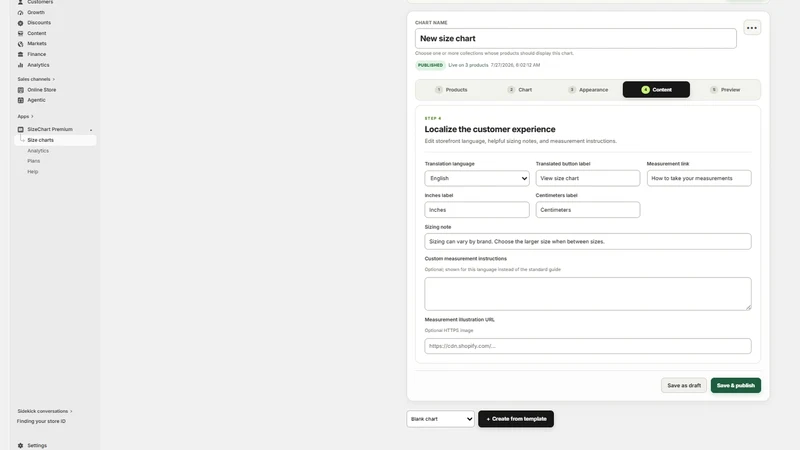This screenshot has width=800, height=450.
Task: Click the Finance sidebar icon
Action: pos(20,54)
